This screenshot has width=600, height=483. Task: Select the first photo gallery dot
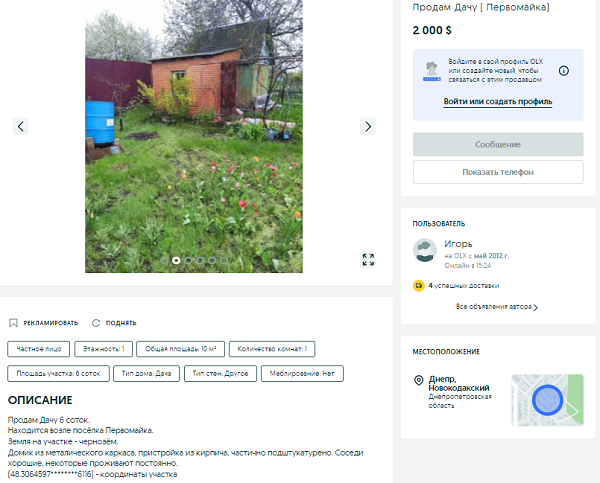pos(164,260)
